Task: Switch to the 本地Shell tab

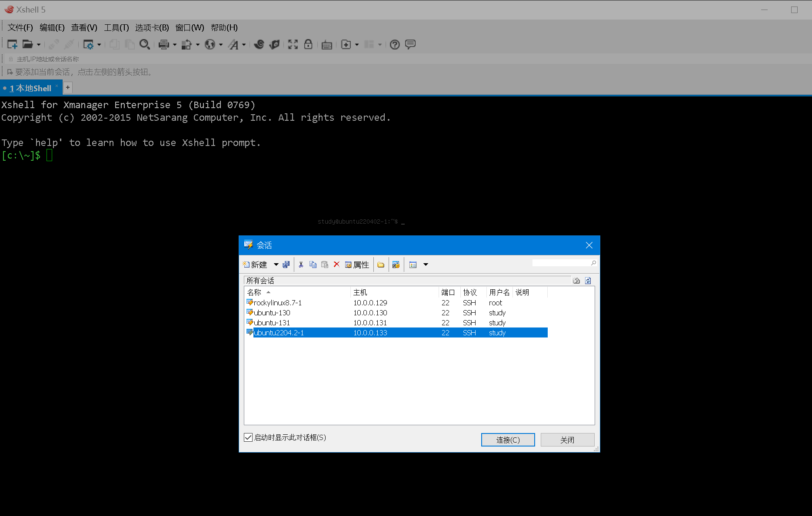Action: pos(30,88)
